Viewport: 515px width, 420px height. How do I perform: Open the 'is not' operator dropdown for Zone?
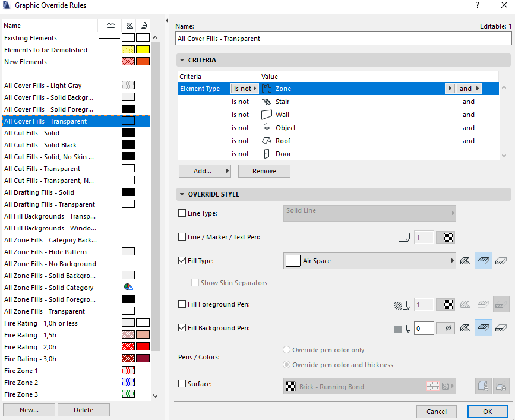(245, 89)
